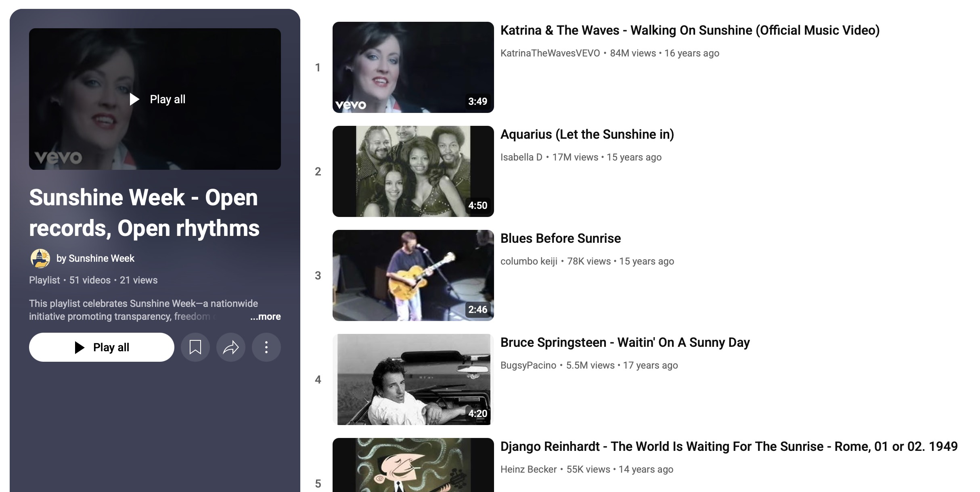Open Isabella D channel
This screenshot has width=980, height=492.
tap(521, 157)
